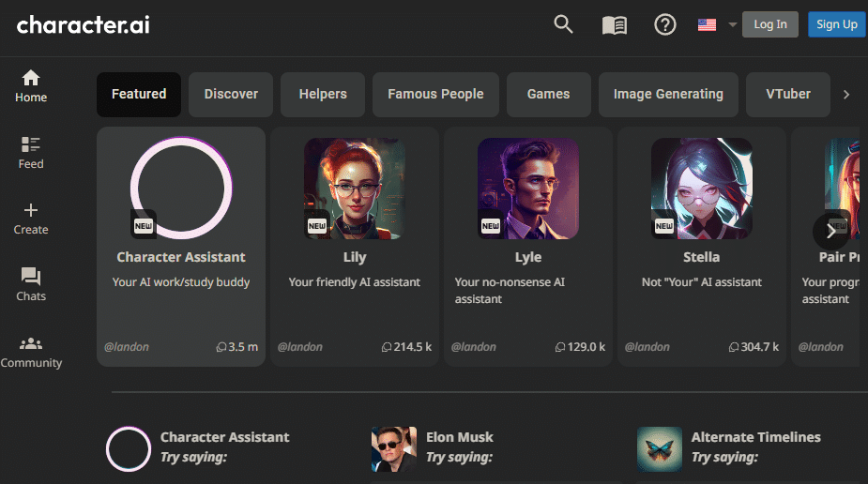This screenshot has width=868, height=484.
Task: Open Lily's character card
Action: coord(355,247)
